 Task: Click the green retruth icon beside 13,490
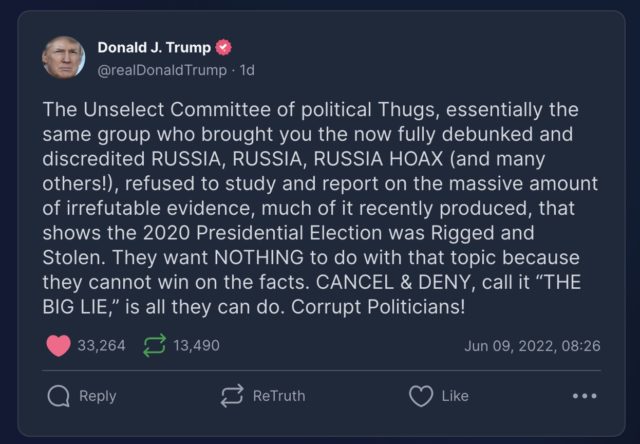(x=155, y=346)
